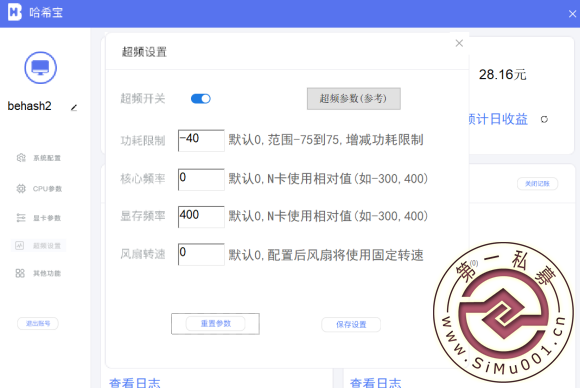This screenshot has height=388, width=580.
Task: Click the 超频设置 waveform icon
Action: (20, 246)
